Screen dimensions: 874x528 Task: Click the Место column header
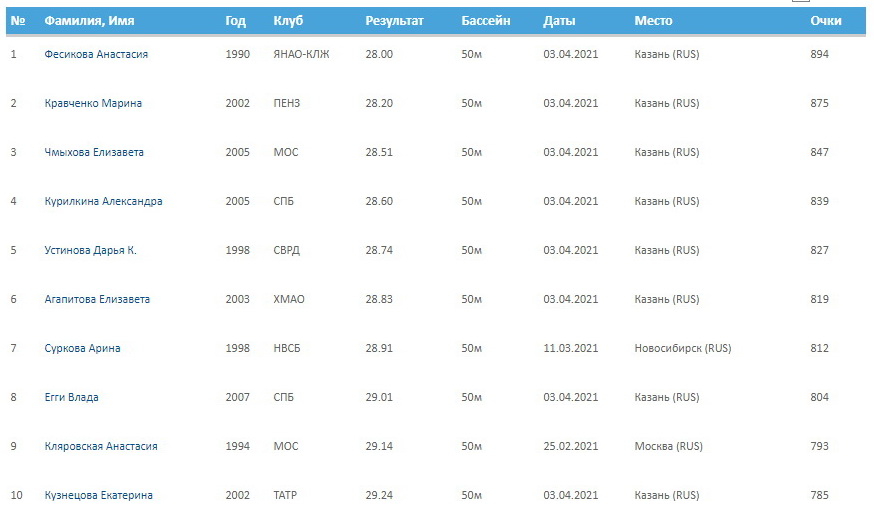click(x=653, y=21)
